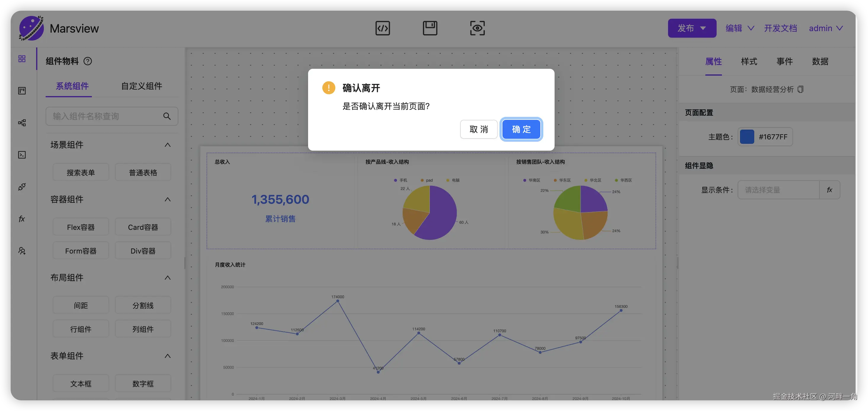Click the search magnifier in component search box

tap(167, 116)
